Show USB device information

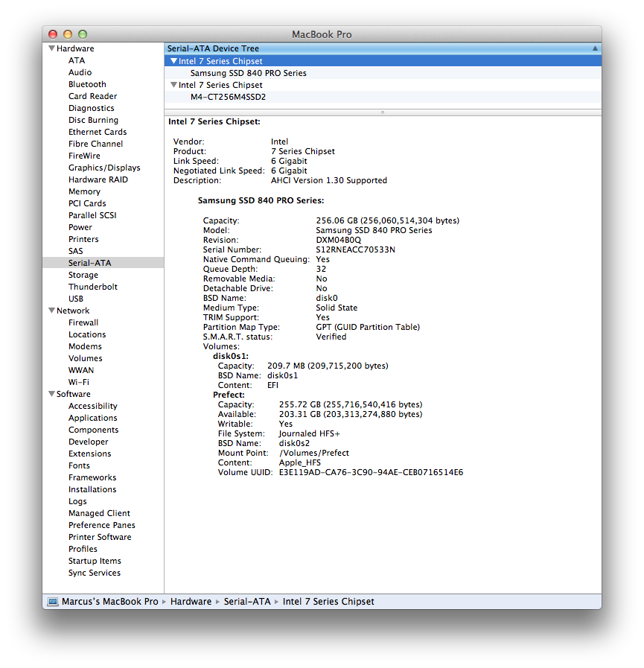76,299
